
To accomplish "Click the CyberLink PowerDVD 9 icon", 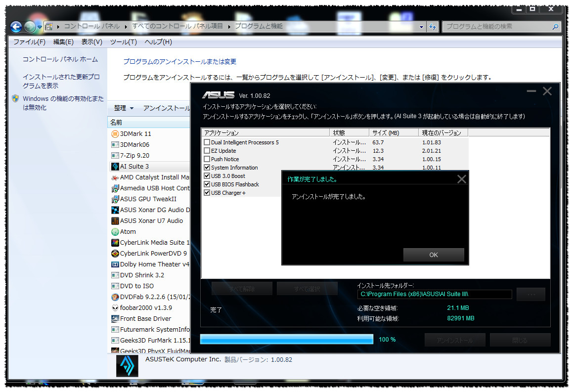I will pos(115,254).
